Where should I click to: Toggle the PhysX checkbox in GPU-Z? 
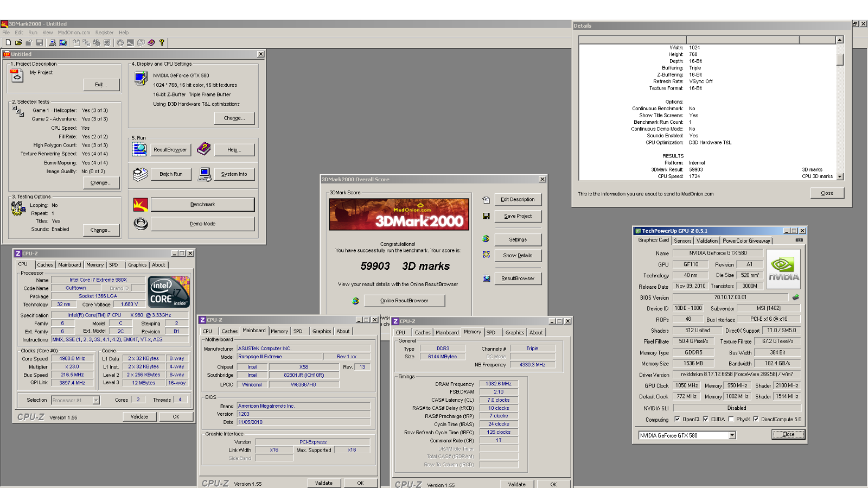coord(731,419)
